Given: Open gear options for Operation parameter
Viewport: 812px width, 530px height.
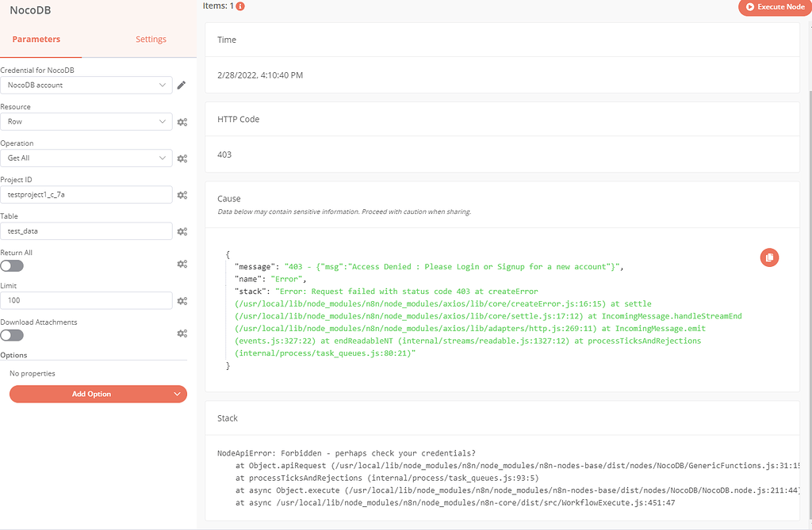Looking at the screenshot, I should tap(182, 158).
